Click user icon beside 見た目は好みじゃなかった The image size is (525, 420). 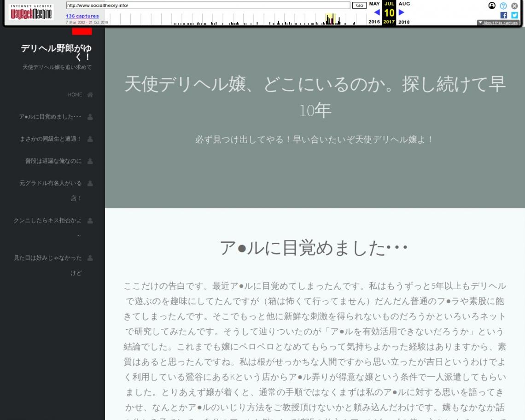pos(90,258)
